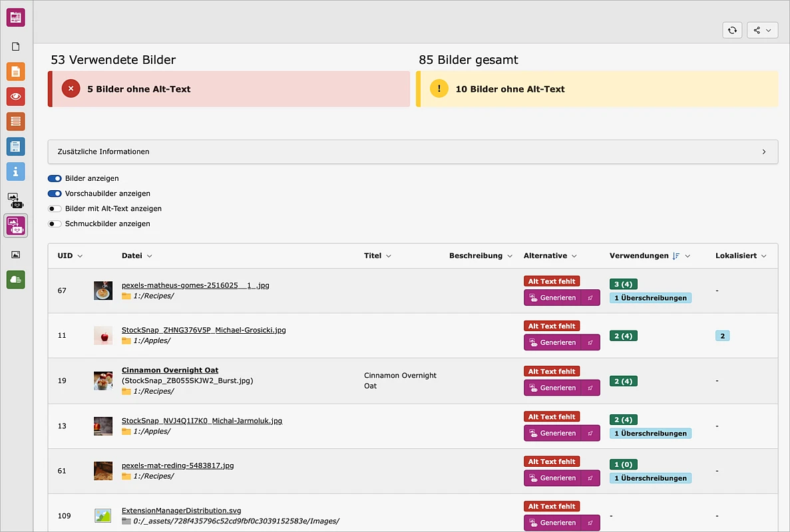Open the blue info module icon
The height and width of the screenshot is (532, 790).
point(16,172)
